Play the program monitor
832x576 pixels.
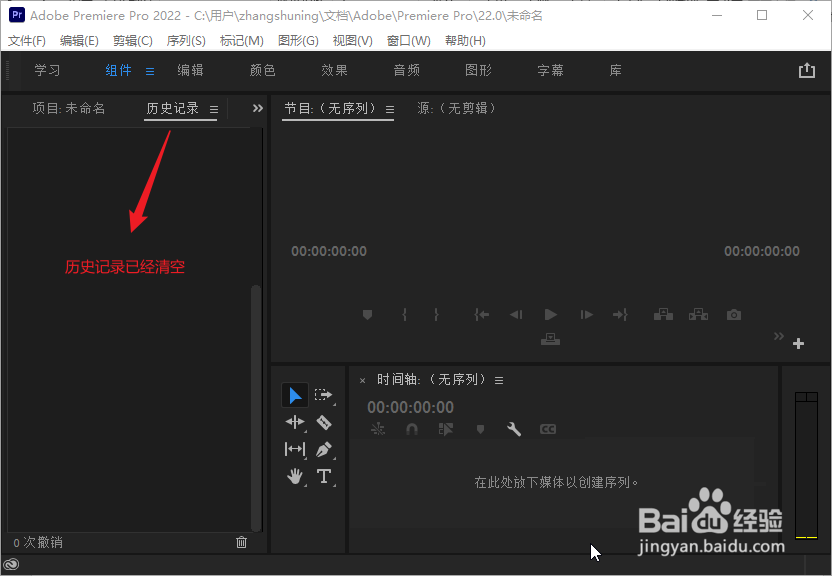(x=551, y=315)
